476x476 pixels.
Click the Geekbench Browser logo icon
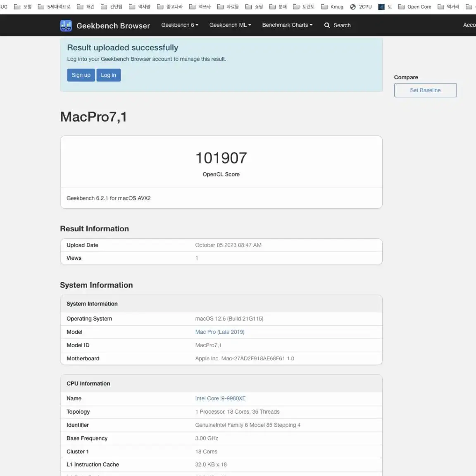(66, 26)
